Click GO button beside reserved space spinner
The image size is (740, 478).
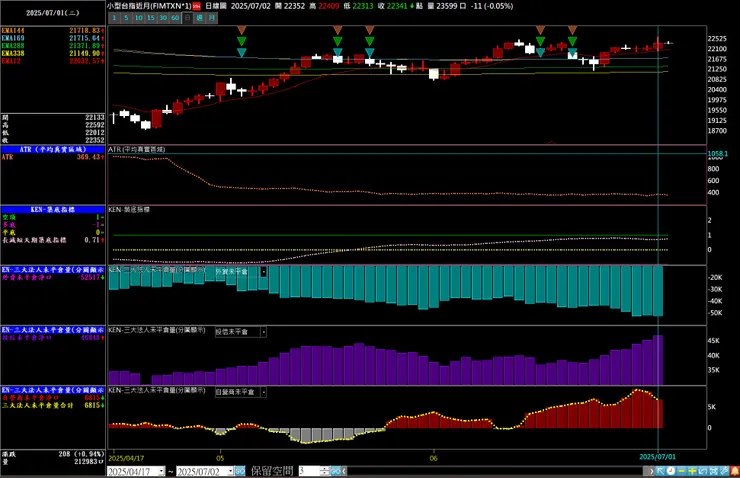(335, 471)
